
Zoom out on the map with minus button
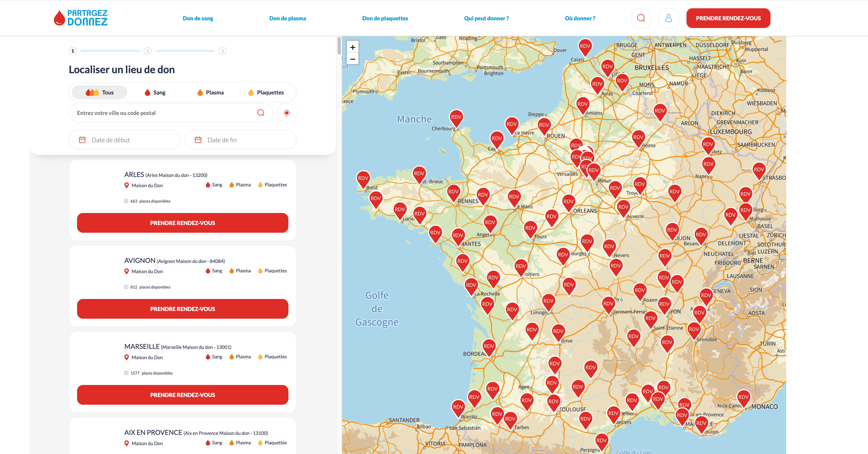tap(352, 59)
